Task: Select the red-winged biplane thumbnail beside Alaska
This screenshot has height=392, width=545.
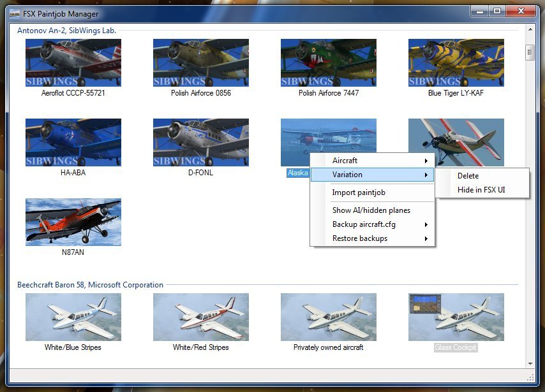Action: pyautogui.click(x=456, y=142)
